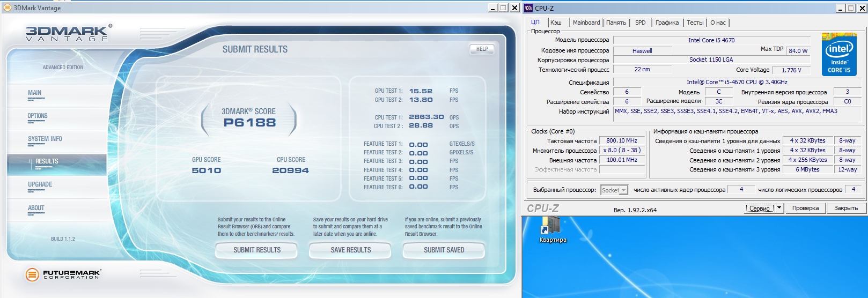Click the Socket 1150 LGA package field
The height and width of the screenshot is (298, 868).
711,59
